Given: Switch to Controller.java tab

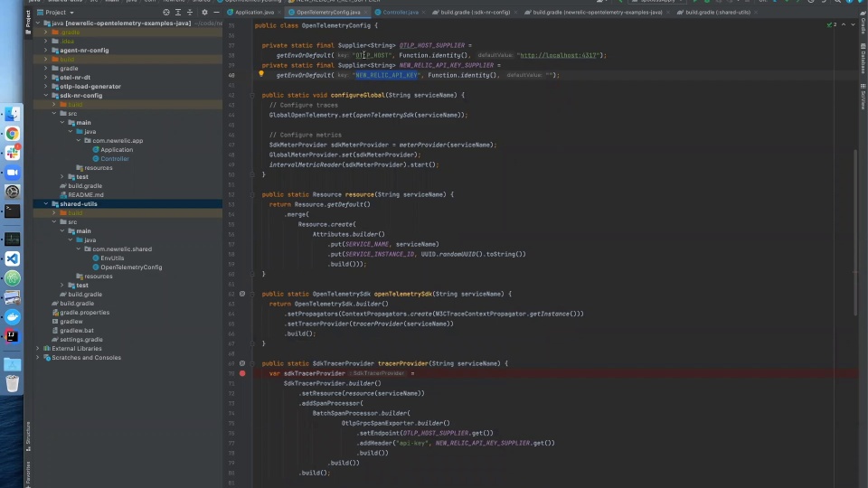Looking at the screenshot, I should point(401,12).
